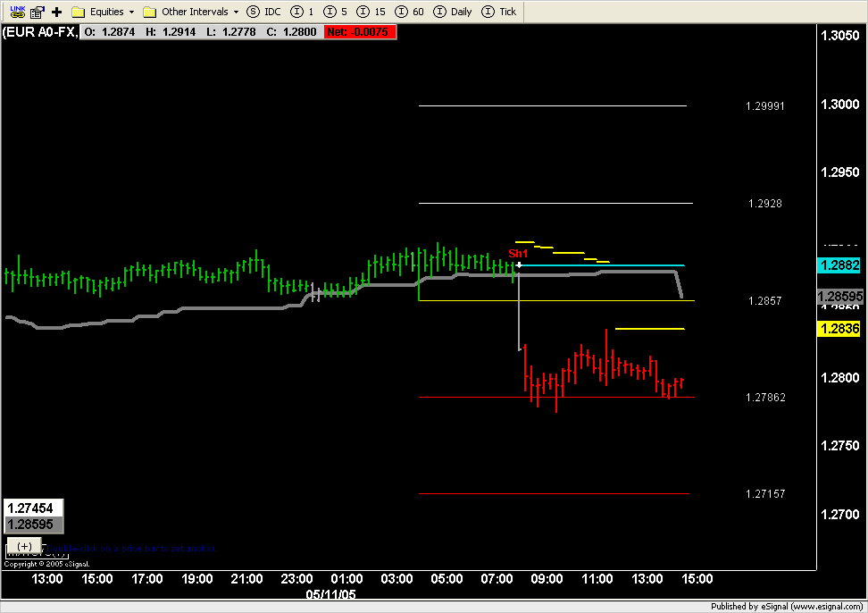Click the Low value 1.2778
Viewport: 868px width, 613px height.
[x=238, y=32]
